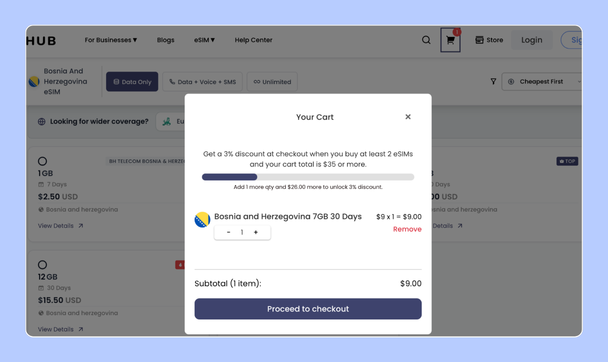Viewport: 608px width, 362px height.
Task: Click the Login button
Action: [x=532, y=40]
